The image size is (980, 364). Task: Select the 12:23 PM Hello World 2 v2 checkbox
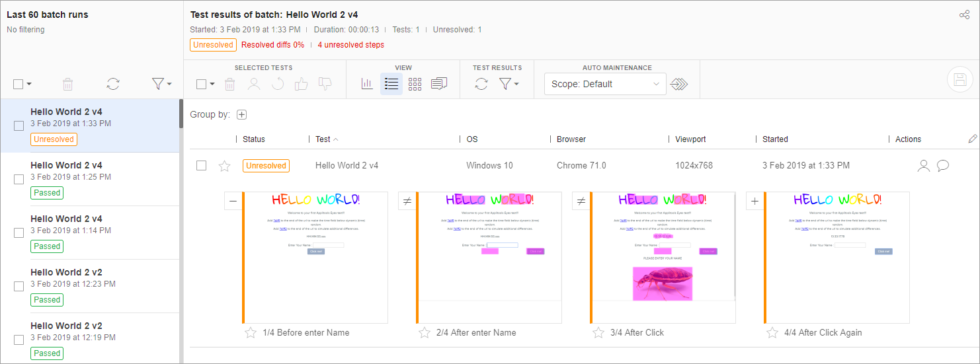coord(19,286)
